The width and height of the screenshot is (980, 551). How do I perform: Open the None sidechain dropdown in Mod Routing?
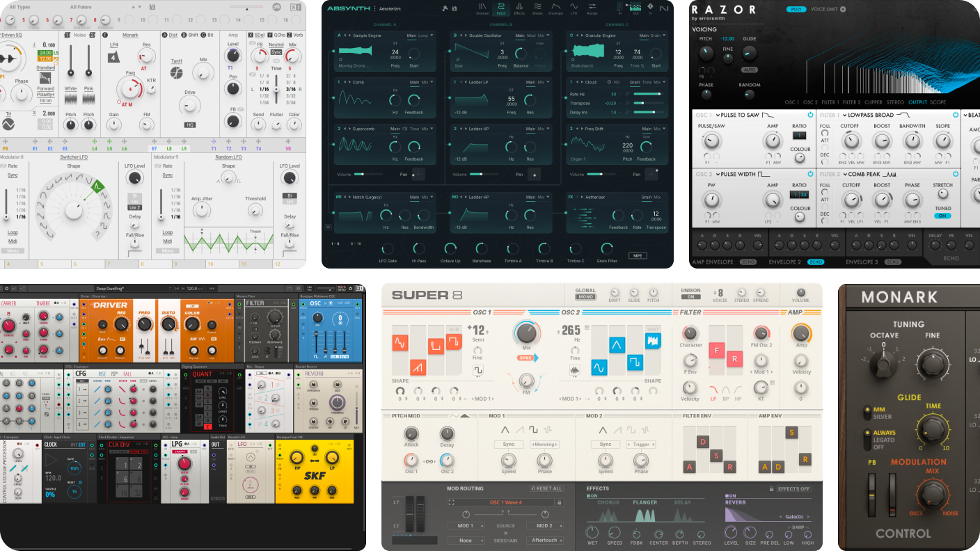tap(466, 540)
